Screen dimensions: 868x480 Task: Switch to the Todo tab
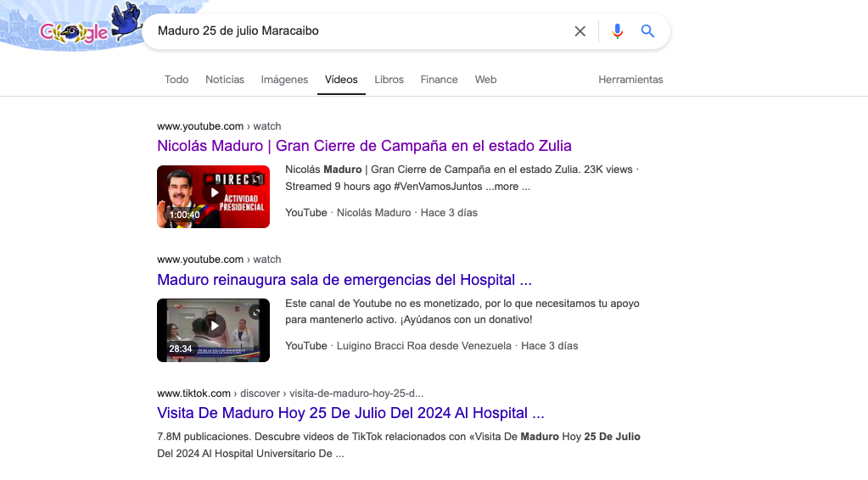[x=176, y=80]
